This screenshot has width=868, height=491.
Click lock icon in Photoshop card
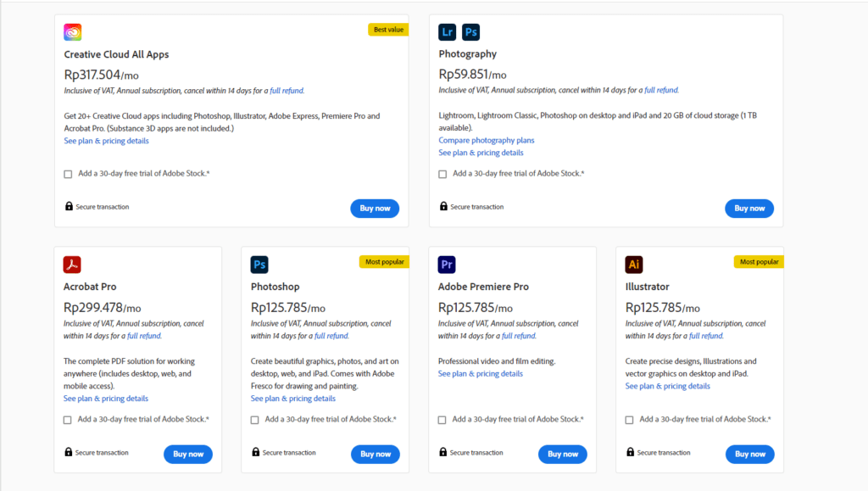point(256,452)
